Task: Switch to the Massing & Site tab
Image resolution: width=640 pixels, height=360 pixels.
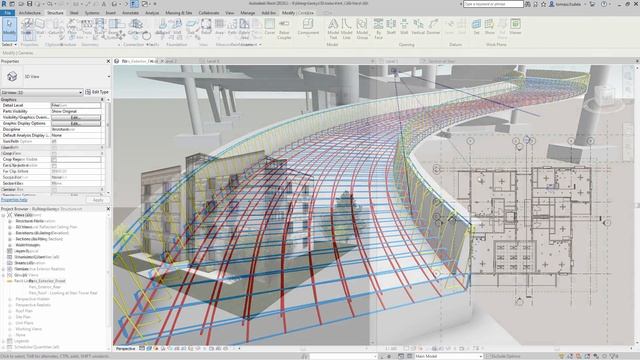Action: 179,13
